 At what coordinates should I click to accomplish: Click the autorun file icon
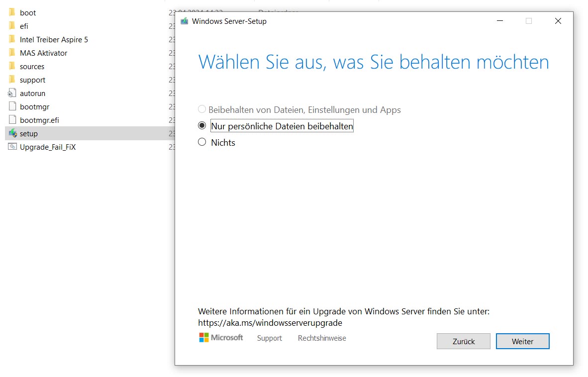point(12,93)
